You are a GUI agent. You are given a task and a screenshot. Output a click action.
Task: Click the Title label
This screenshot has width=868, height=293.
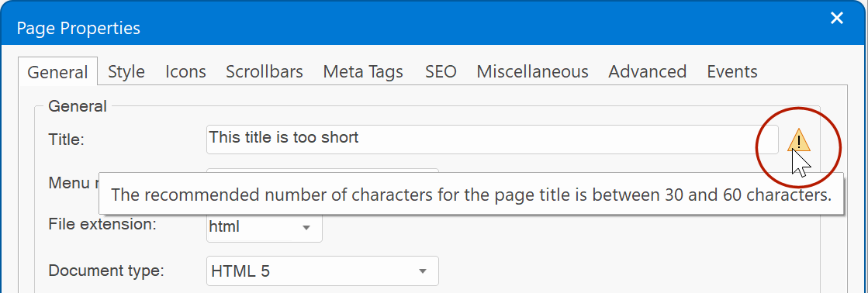(67, 140)
